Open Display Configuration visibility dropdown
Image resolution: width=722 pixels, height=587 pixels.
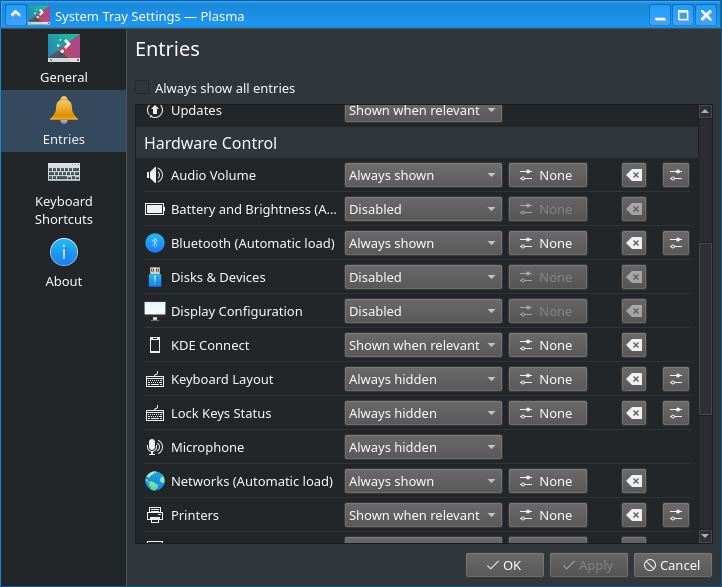[423, 311]
